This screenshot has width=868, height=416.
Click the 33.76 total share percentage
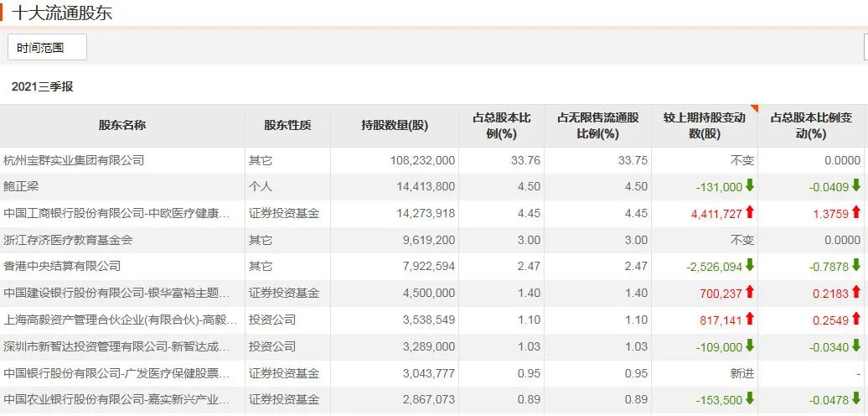pos(526,161)
